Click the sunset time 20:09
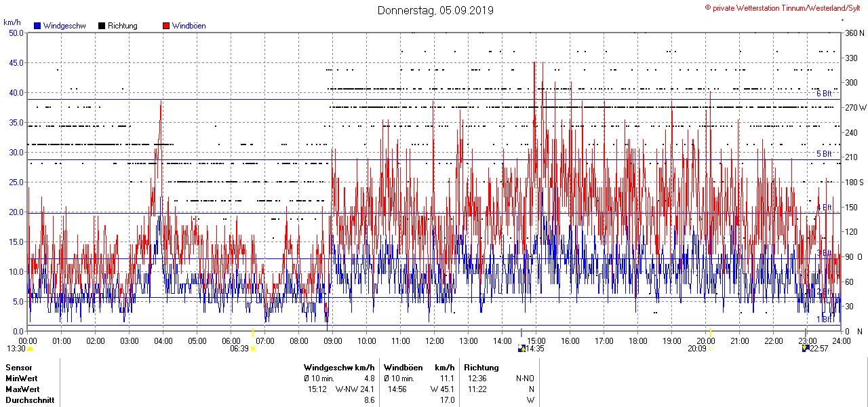 (x=697, y=349)
